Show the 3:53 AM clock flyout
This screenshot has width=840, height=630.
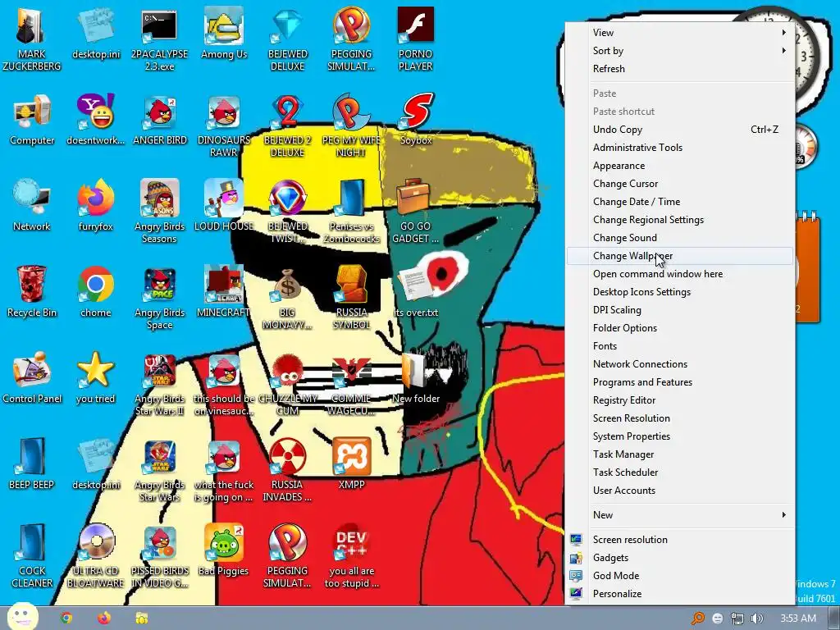(797, 619)
